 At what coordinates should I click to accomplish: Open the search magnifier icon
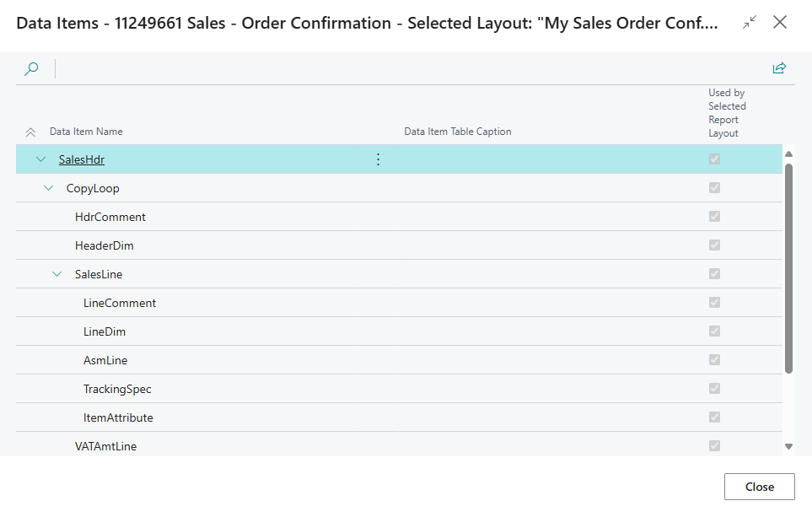click(x=31, y=69)
